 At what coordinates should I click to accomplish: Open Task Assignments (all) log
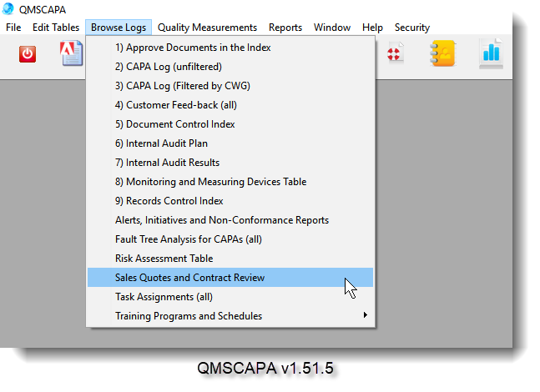tap(164, 297)
